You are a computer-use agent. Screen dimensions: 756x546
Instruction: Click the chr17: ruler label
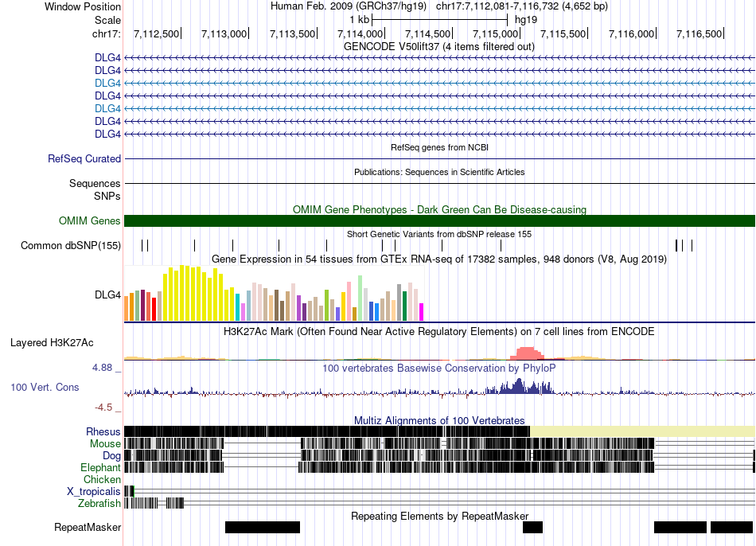[106, 33]
